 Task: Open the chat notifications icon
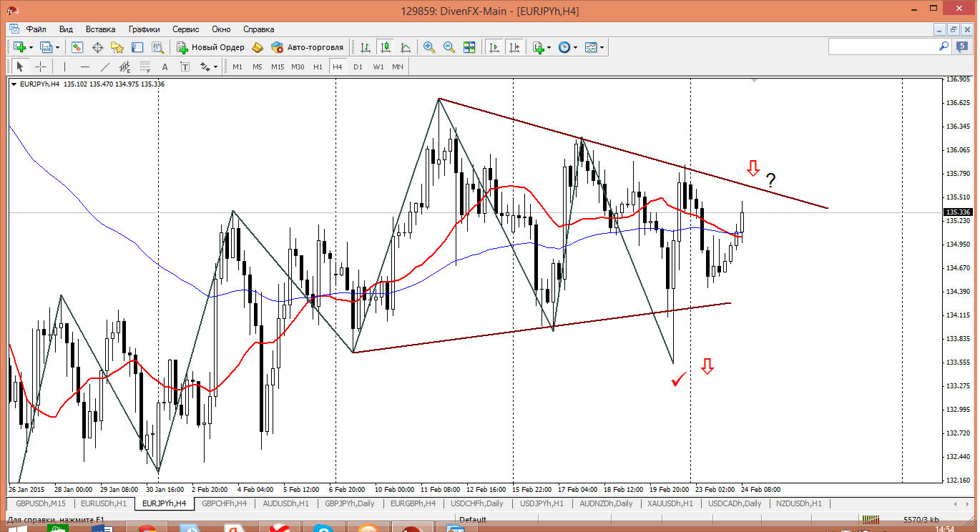pos(962,46)
